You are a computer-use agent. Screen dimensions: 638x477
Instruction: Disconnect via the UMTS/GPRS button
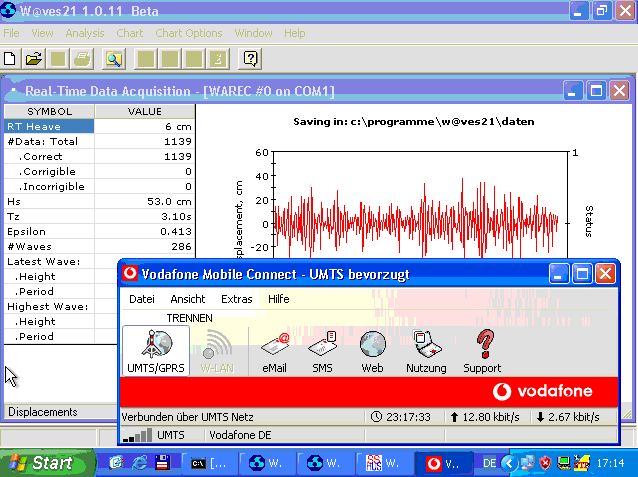click(x=156, y=351)
